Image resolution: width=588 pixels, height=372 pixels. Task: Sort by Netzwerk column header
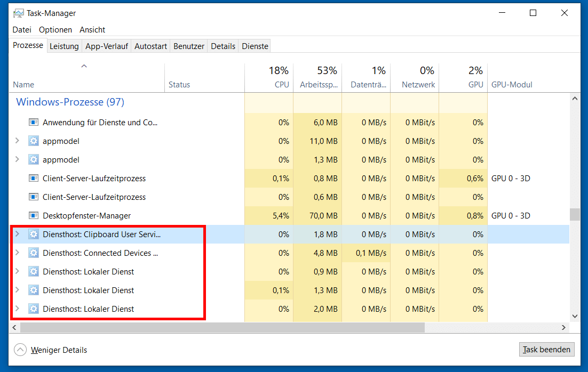click(415, 78)
